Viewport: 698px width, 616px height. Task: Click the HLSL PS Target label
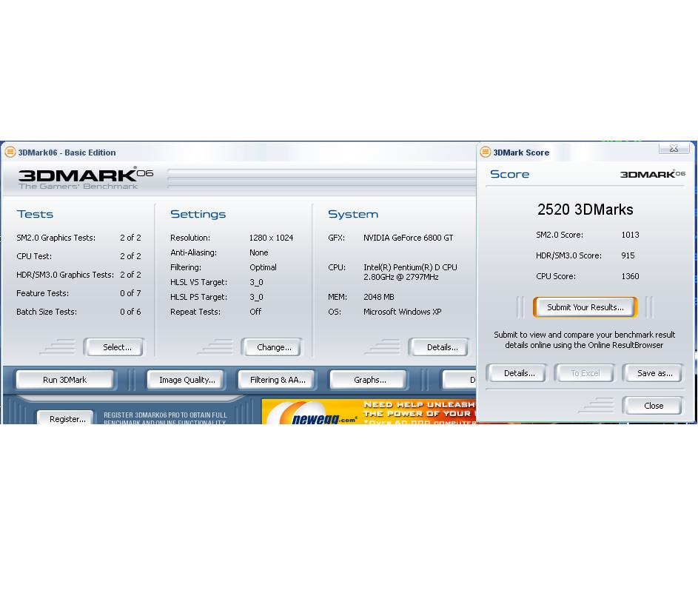198,297
